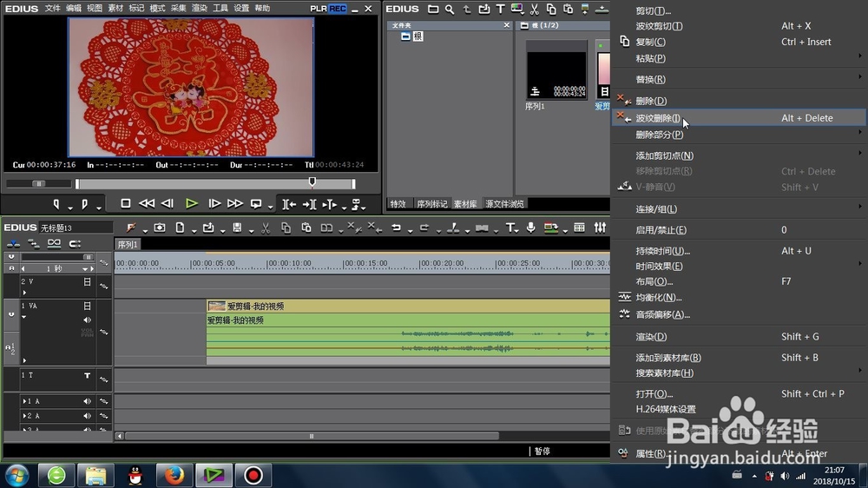The width and height of the screenshot is (868, 488).
Task: Click the Loop playback icon
Action: tap(256, 204)
